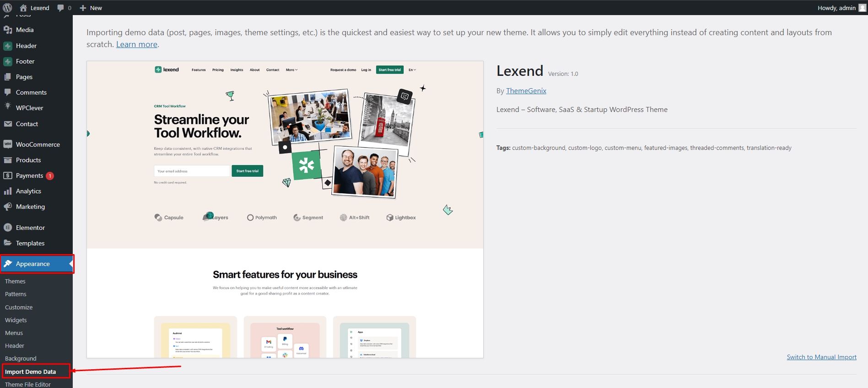Click the Products box icon
Viewport: 868px width, 388px height.
[8, 160]
